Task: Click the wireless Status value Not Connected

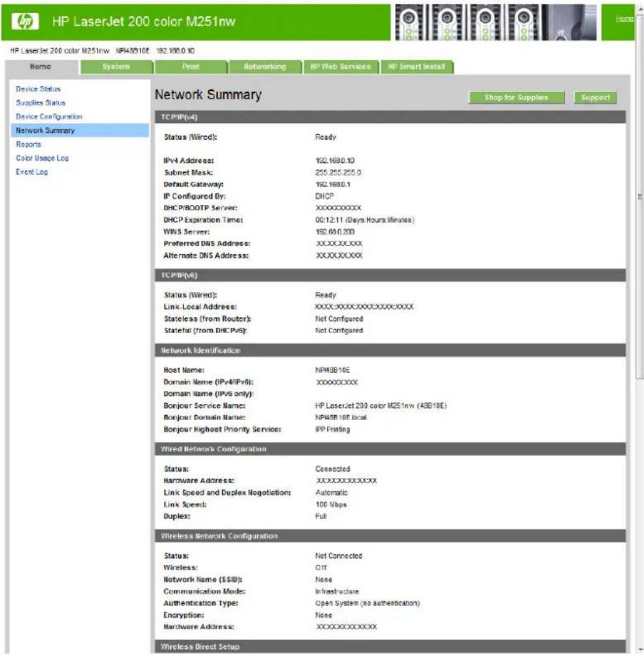Action: (339, 556)
